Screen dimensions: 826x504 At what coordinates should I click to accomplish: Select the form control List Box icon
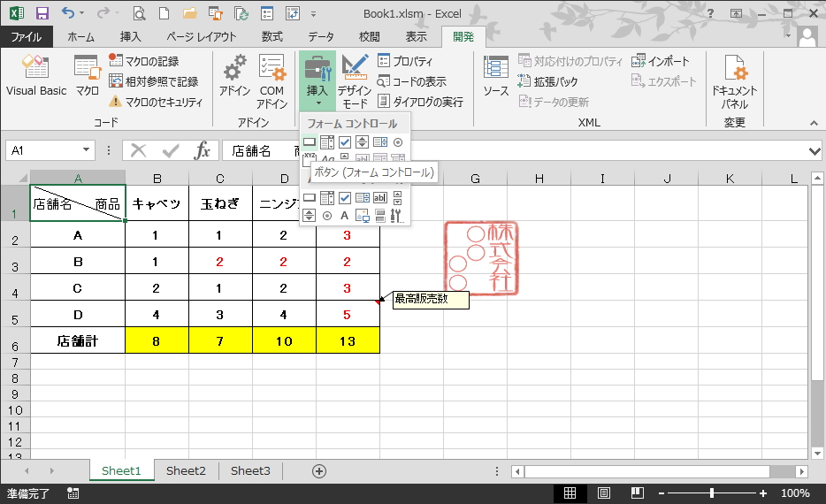pyautogui.click(x=379, y=142)
